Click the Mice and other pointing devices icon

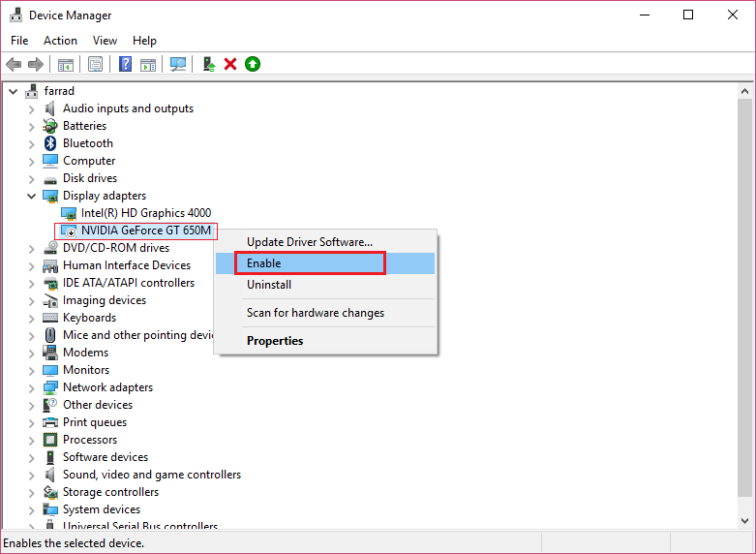(x=50, y=335)
